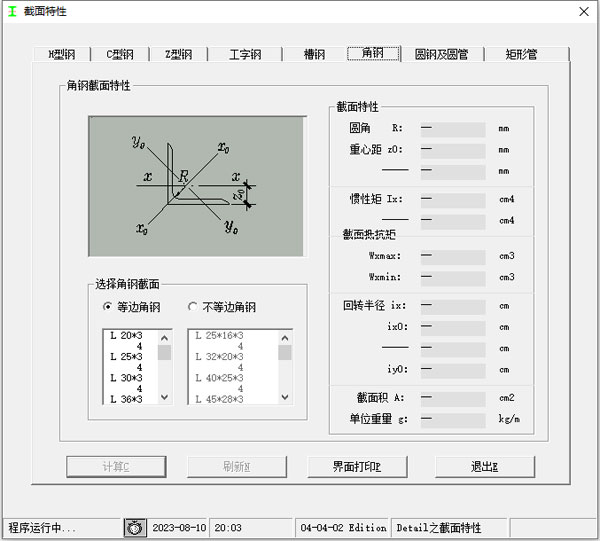Open the 槽钢 tab
This screenshot has height=541, width=600.
pos(315,54)
